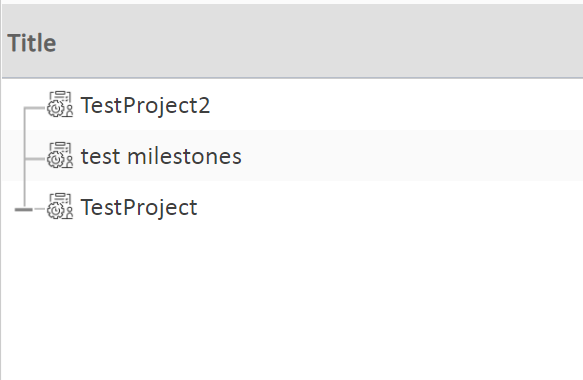Sort the list by the Title column header
The image size is (583, 380).
[x=32, y=43]
